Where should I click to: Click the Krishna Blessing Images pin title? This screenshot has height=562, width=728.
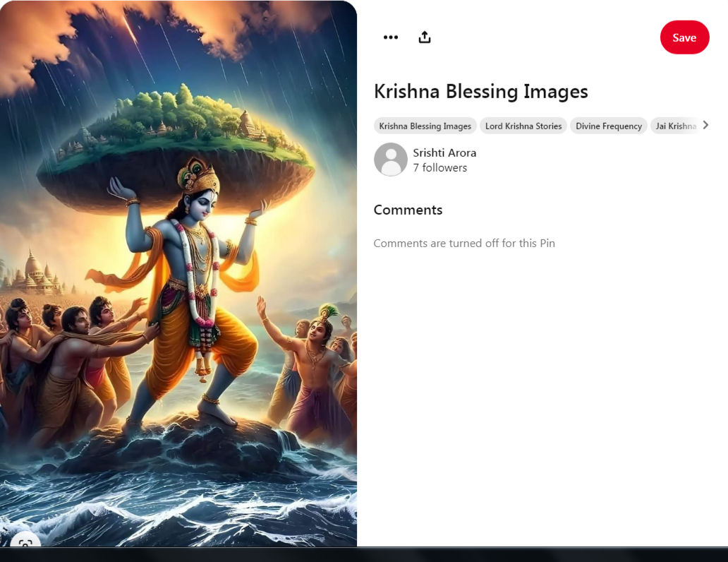pos(480,92)
